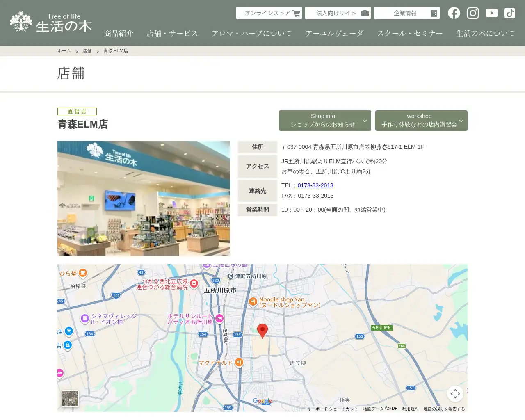Open the 地図の誤りを報告する link
Screen dimensions: 525x420
tap(444, 409)
